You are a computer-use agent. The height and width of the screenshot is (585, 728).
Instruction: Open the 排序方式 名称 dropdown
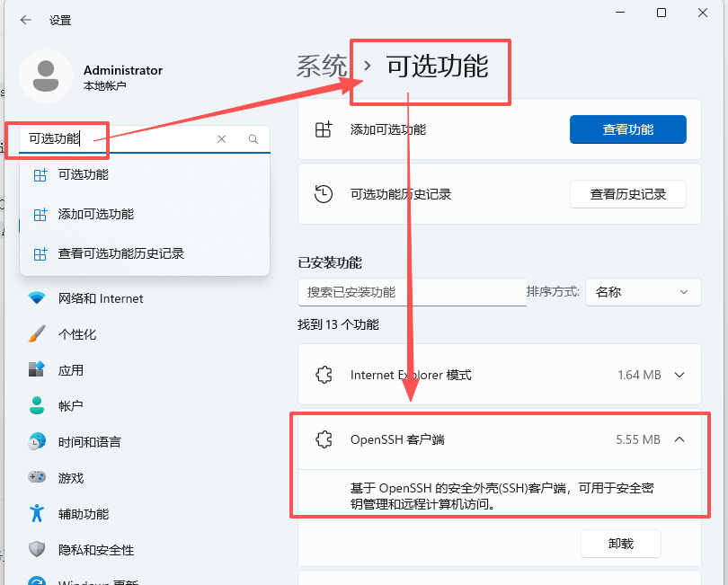click(643, 292)
